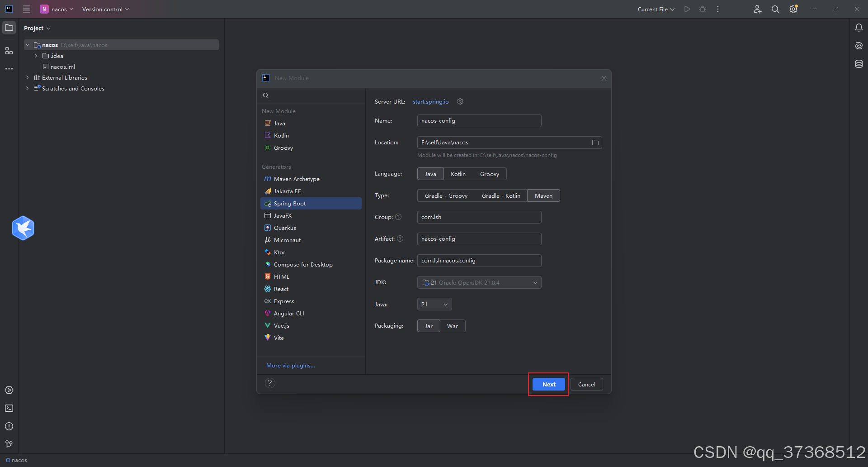Select Vue.js generator
This screenshot has width=868, height=467.
[x=311, y=325]
